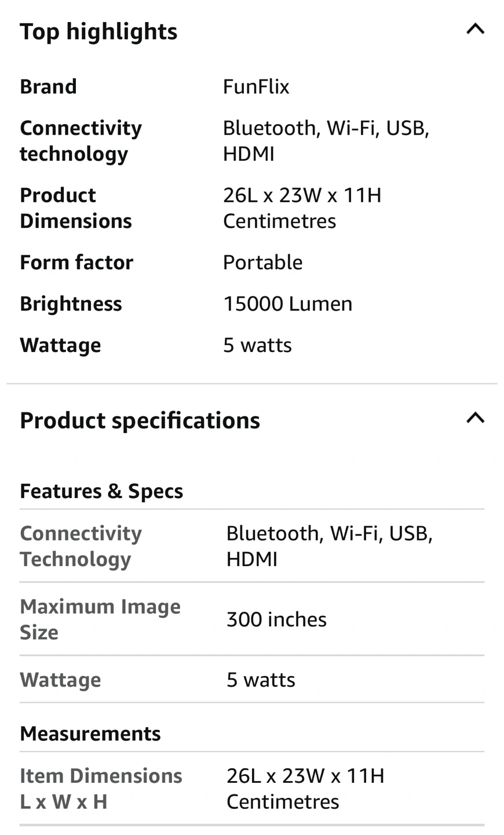
Task: Tap the Brightness label
Action: coord(71,304)
